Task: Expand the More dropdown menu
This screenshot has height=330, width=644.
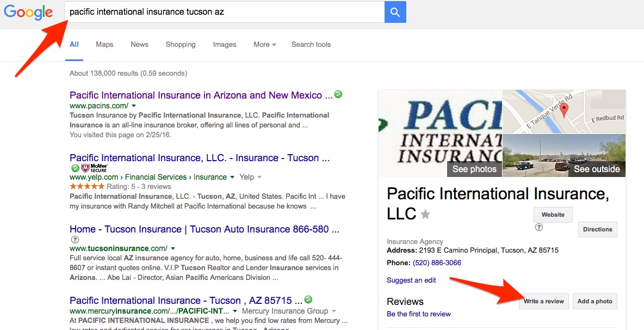Action: [x=264, y=45]
